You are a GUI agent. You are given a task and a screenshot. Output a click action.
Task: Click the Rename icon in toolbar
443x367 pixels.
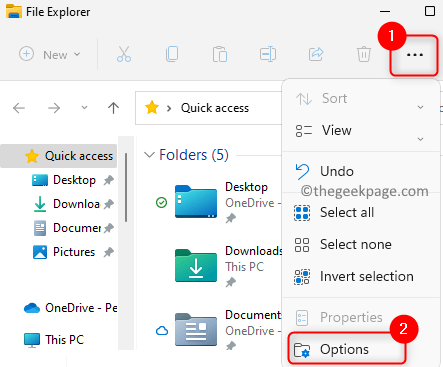268,54
